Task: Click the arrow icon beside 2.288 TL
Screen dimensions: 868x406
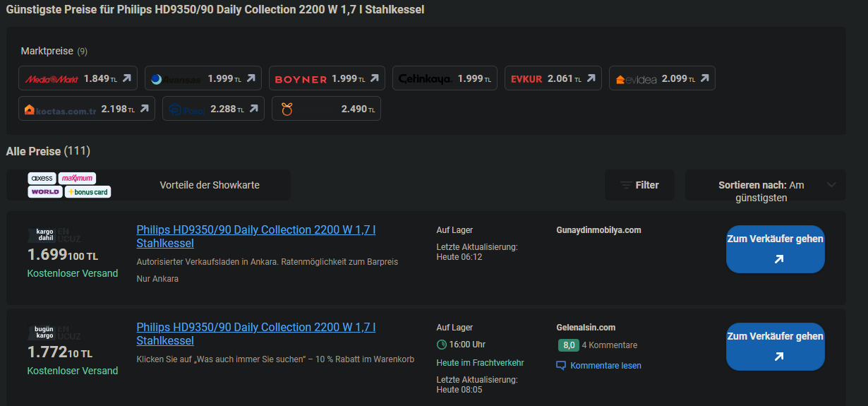Action: [x=253, y=109]
